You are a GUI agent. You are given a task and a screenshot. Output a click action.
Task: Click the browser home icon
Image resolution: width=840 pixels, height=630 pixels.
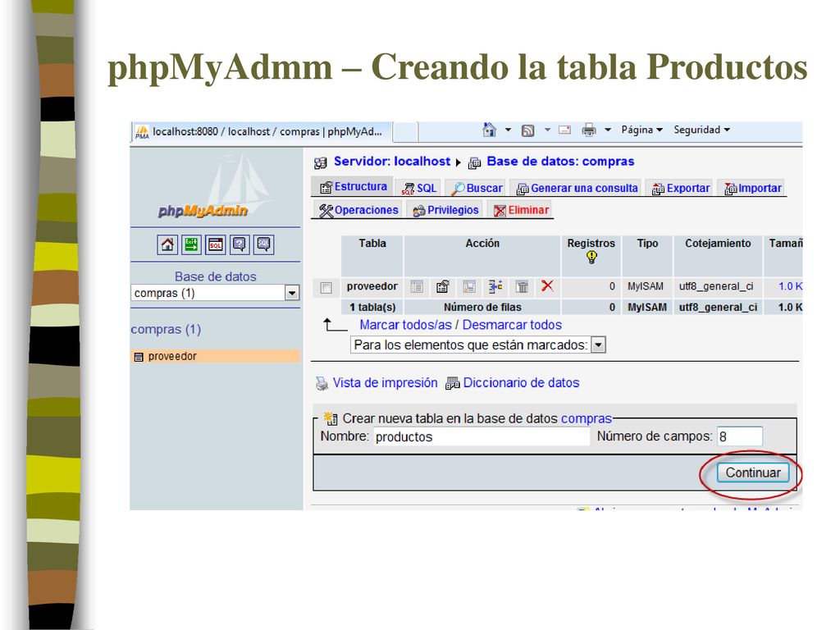click(489, 130)
